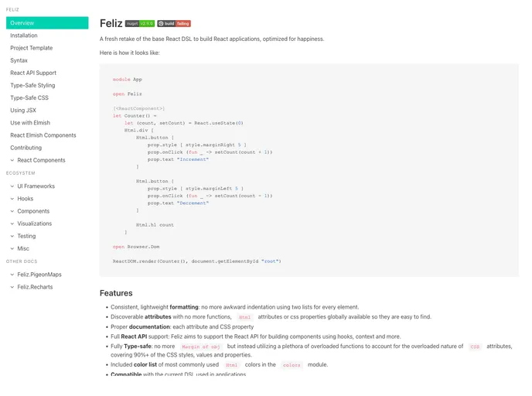Screen dimensions: 532x396
Task: Click the chevron beside Misc
Action: pyautogui.click(x=12, y=249)
